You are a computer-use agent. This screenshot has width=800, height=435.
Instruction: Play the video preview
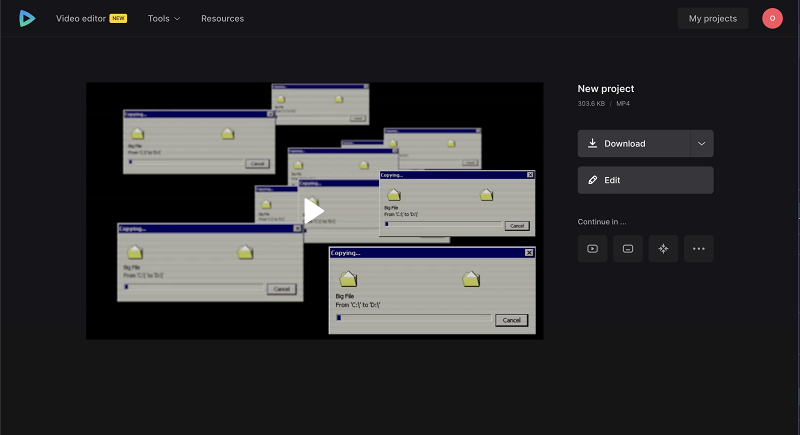(314, 211)
